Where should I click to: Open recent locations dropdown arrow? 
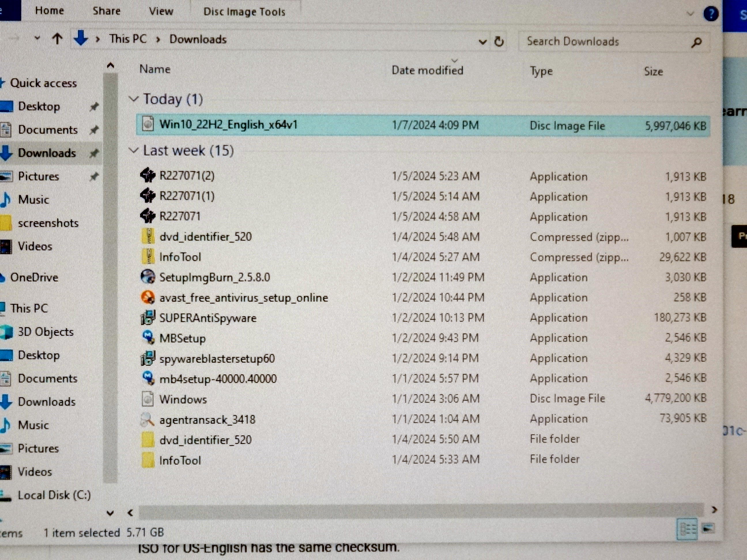37,38
